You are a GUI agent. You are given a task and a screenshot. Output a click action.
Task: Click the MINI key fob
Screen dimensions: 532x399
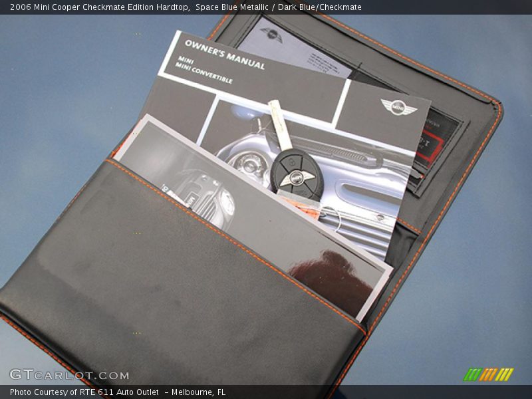point(297,176)
